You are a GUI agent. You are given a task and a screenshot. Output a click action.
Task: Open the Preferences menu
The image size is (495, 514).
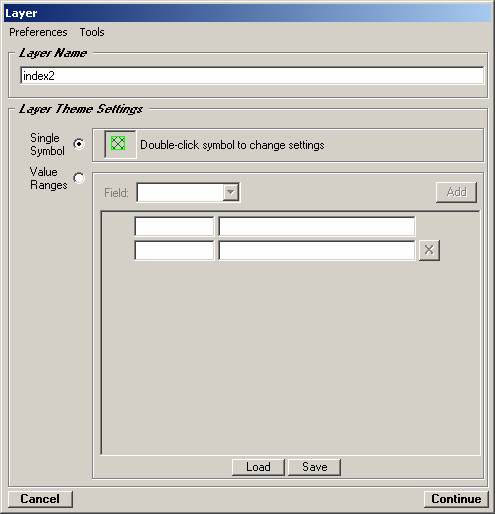[x=38, y=32]
